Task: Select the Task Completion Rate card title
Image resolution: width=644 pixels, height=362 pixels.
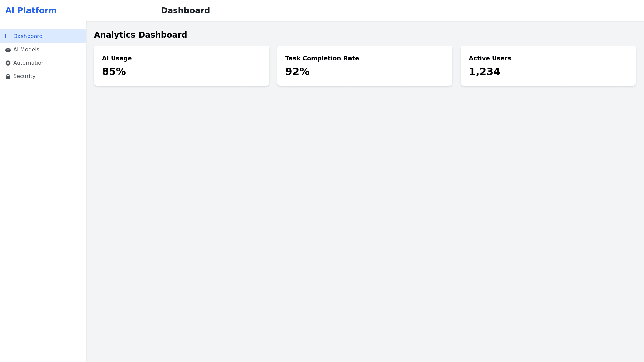Action: click(322, 58)
